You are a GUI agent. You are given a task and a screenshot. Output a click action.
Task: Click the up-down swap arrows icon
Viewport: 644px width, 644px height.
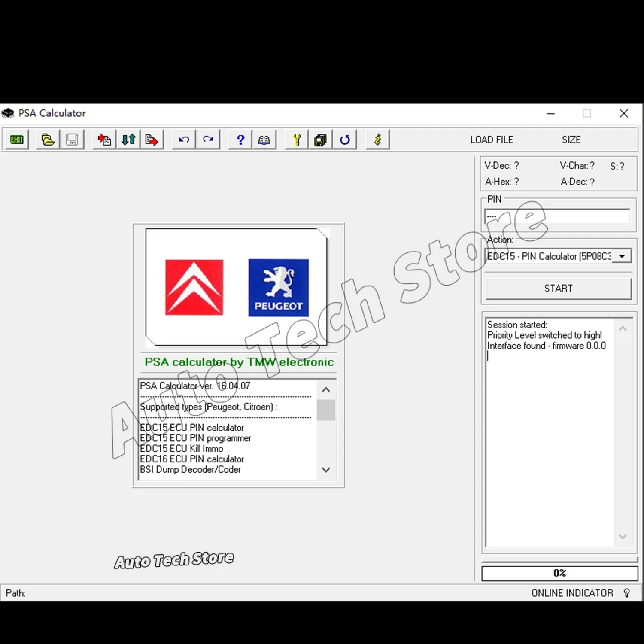pos(128,139)
